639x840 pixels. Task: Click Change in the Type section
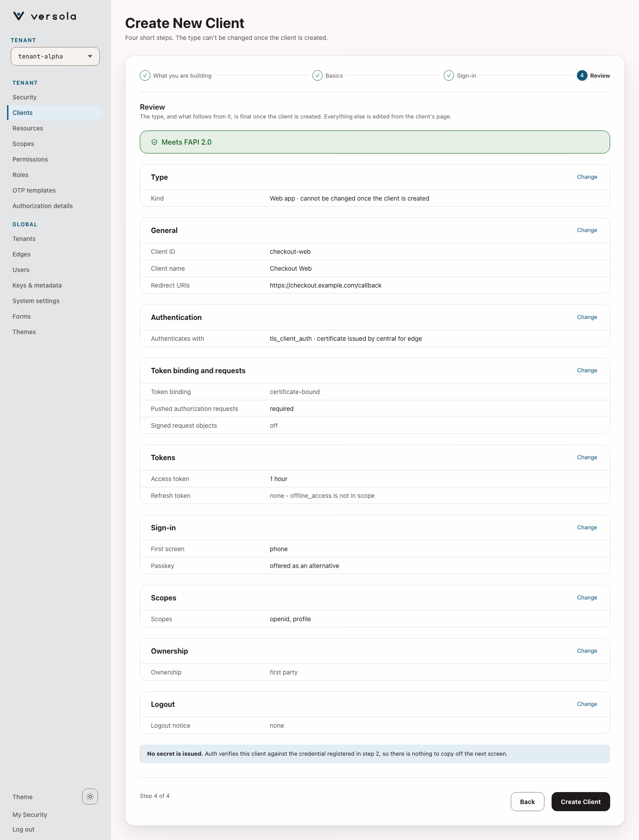pos(587,177)
